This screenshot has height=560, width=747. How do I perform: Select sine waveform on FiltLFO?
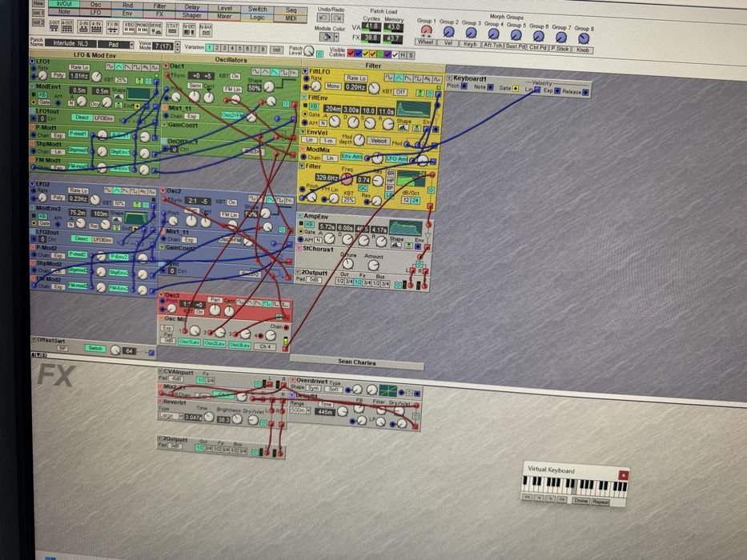tap(389, 78)
